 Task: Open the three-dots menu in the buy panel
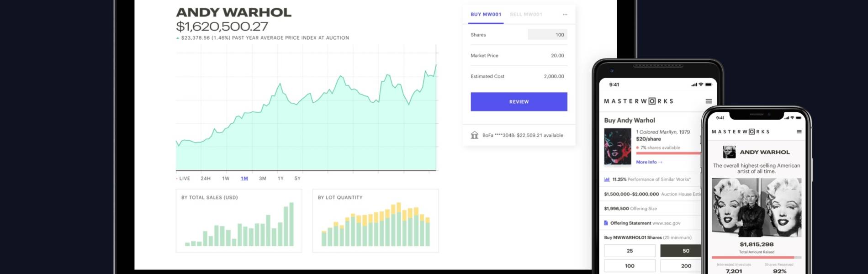pos(565,15)
